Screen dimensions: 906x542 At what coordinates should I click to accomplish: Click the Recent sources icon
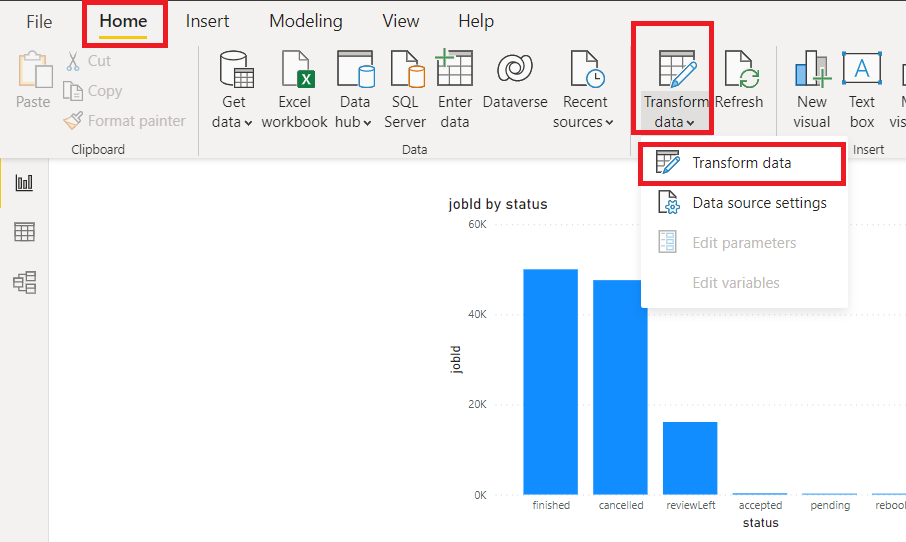[587, 69]
